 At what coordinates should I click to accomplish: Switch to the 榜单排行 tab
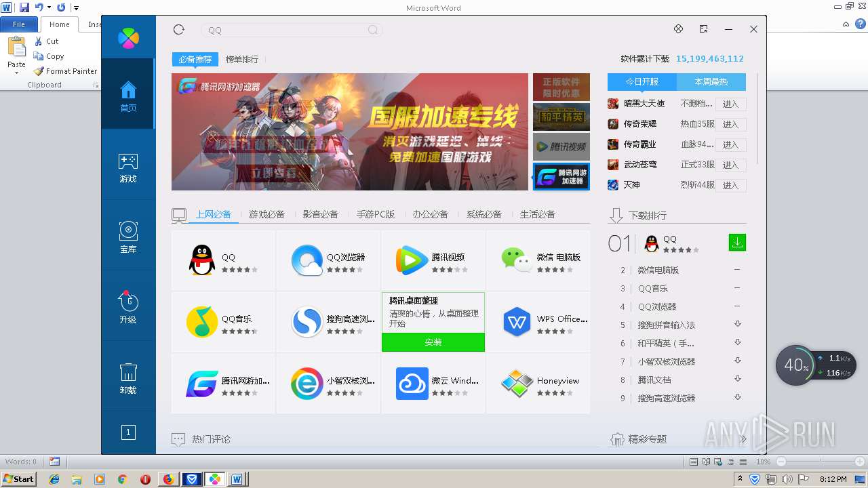coord(242,60)
